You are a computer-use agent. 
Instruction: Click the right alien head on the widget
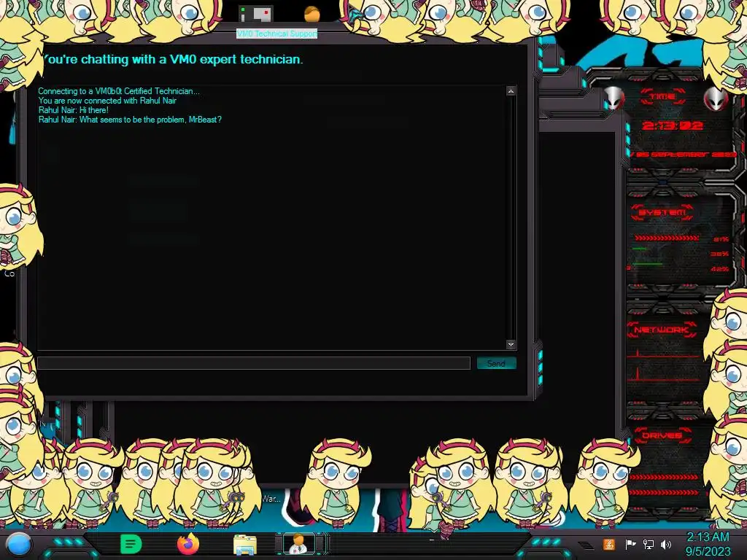point(716,99)
